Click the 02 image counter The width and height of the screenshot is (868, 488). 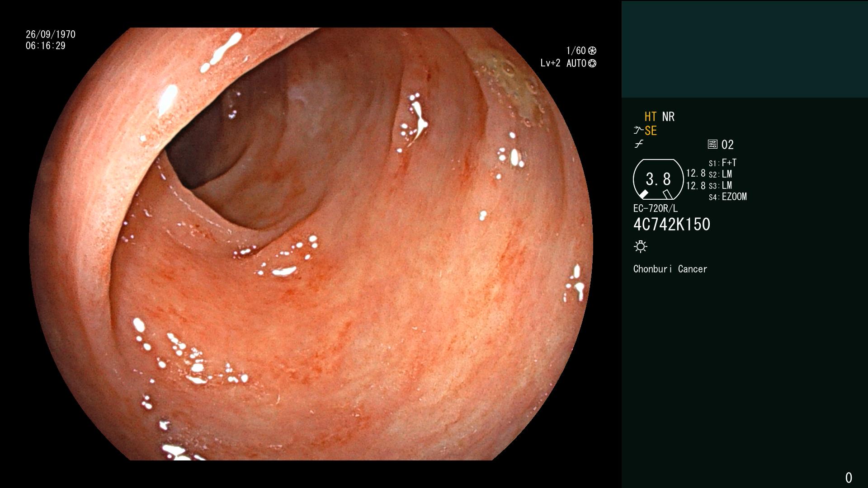[x=727, y=145]
